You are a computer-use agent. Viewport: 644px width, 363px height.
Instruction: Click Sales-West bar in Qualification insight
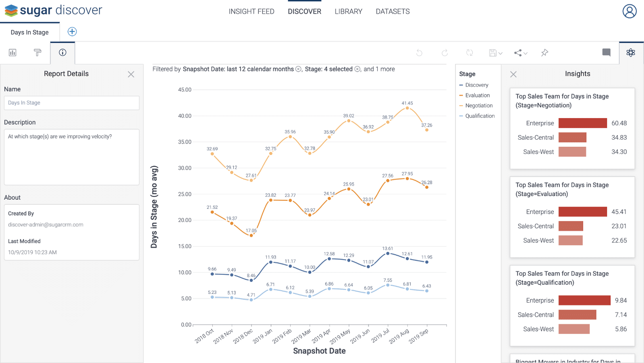(574, 329)
